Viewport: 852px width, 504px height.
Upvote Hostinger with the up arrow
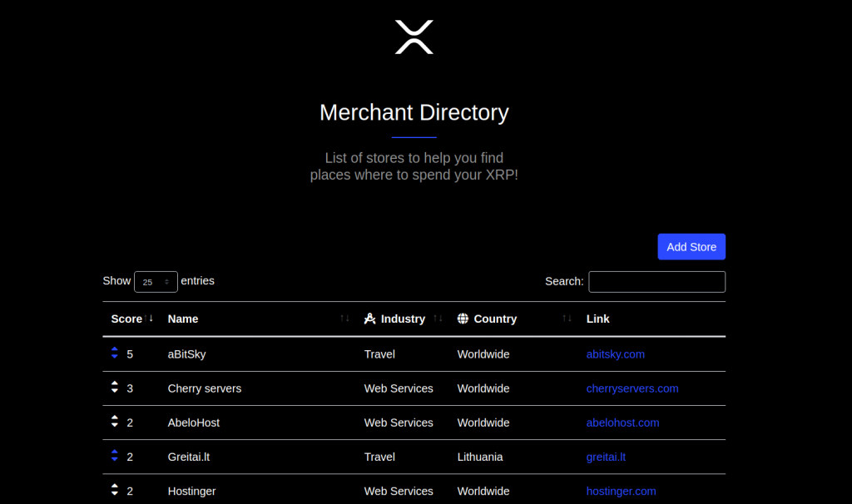(115, 486)
